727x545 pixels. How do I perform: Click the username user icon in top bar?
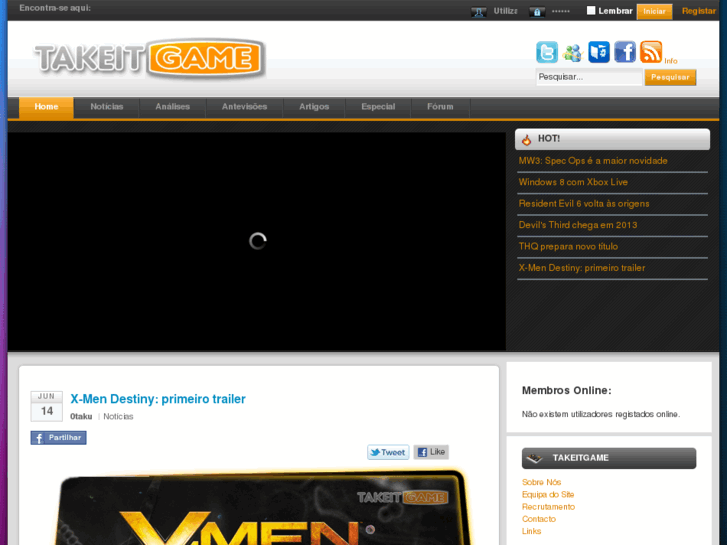click(478, 12)
